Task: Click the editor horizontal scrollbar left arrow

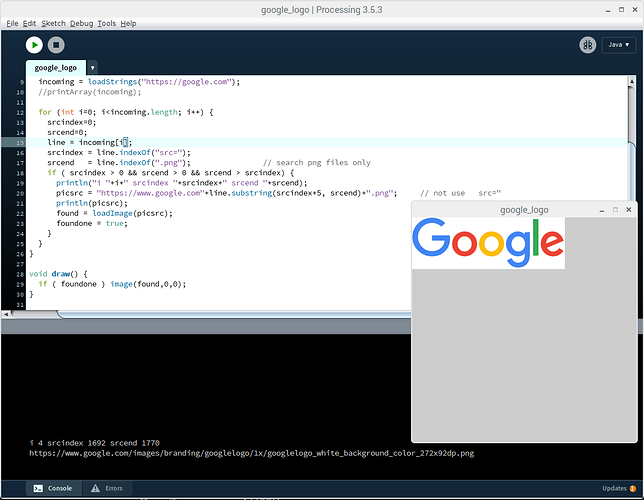Action: point(6,314)
